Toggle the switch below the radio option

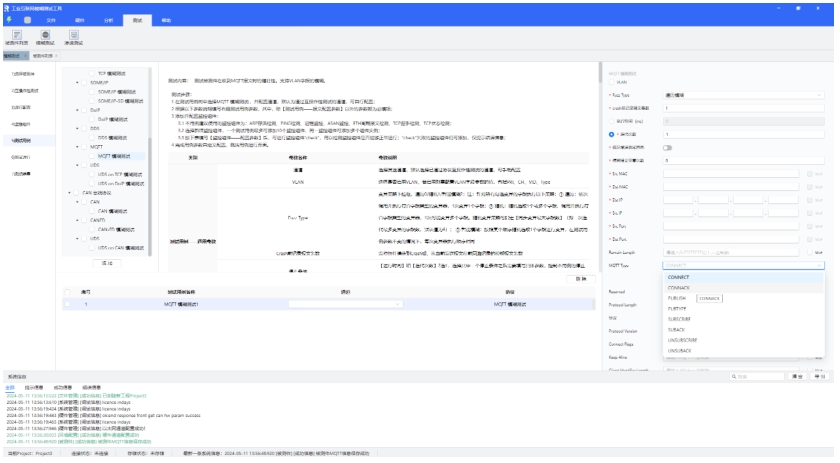665,147
